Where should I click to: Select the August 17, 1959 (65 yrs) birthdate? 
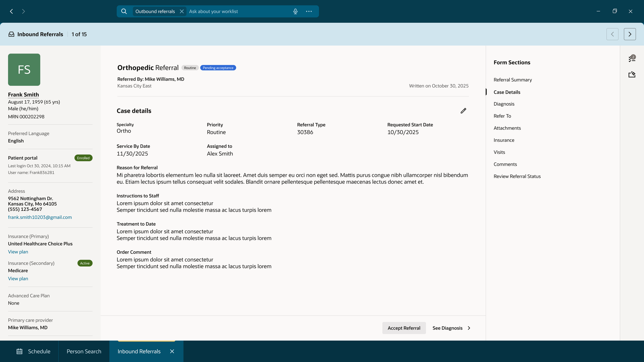(34, 102)
